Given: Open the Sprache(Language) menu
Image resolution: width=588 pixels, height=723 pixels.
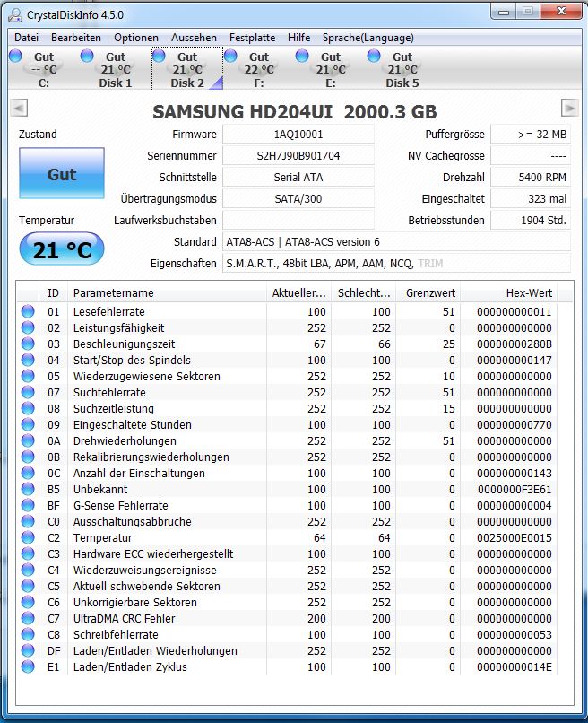Looking at the screenshot, I should coord(368,38).
